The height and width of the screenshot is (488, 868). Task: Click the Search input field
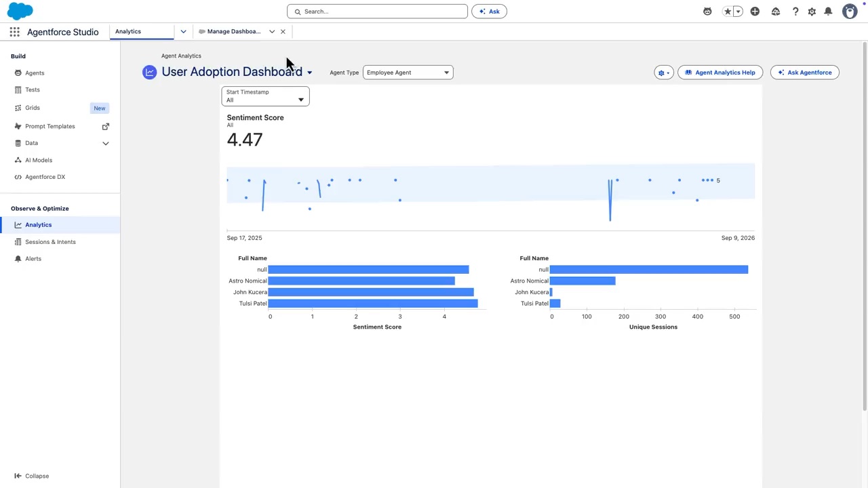377,12
